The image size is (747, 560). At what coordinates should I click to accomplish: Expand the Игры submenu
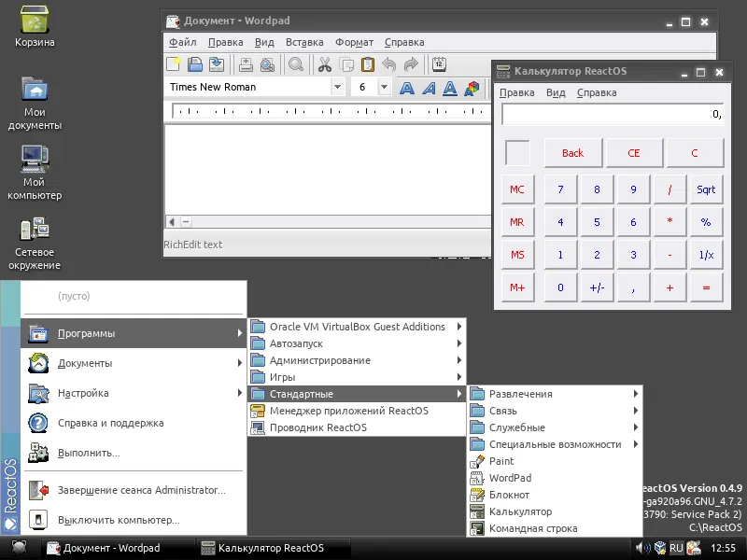357,377
